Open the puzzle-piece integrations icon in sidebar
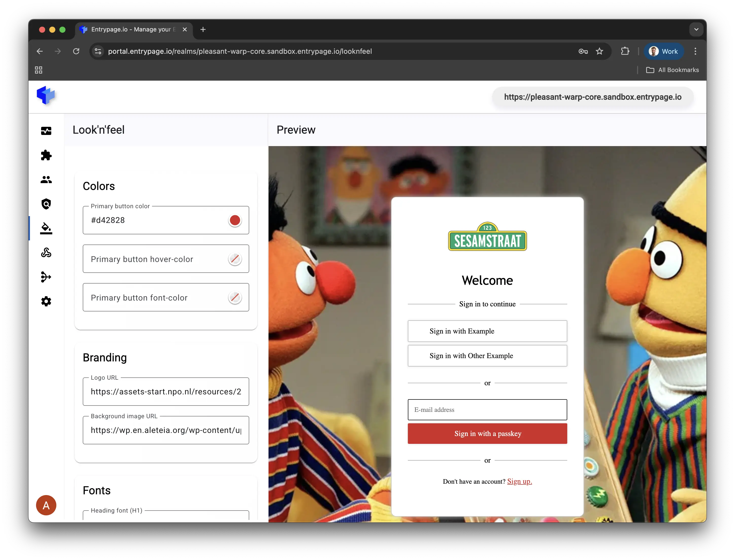 click(x=46, y=155)
